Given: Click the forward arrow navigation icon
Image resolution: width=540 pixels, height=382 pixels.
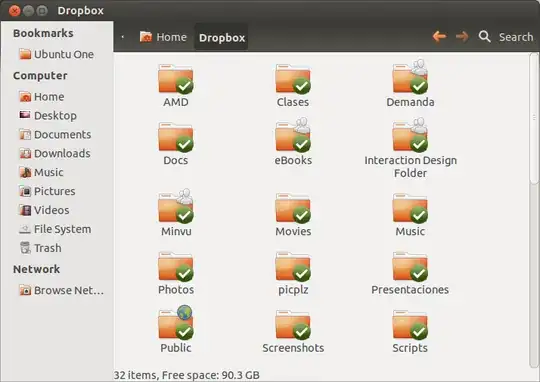Looking at the screenshot, I should [x=462, y=36].
